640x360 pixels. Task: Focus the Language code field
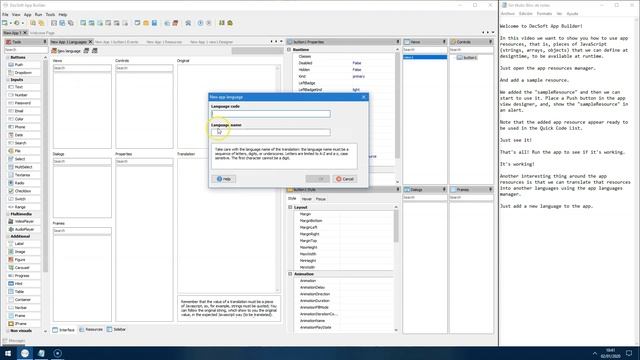pyautogui.click(x=271, y=114)
